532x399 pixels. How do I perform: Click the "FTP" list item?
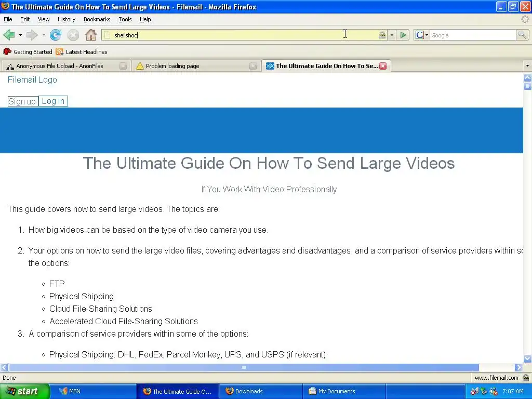[x=57, y=284]
